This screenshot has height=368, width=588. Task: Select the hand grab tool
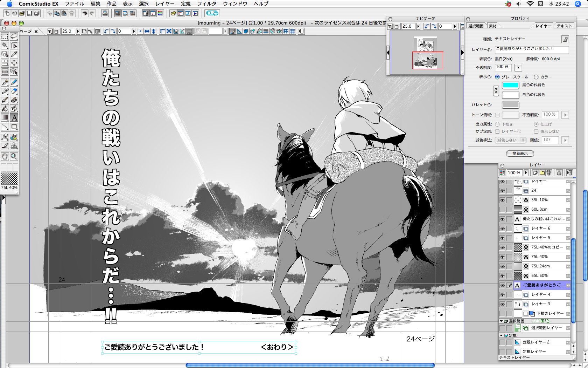pos(5,156)
